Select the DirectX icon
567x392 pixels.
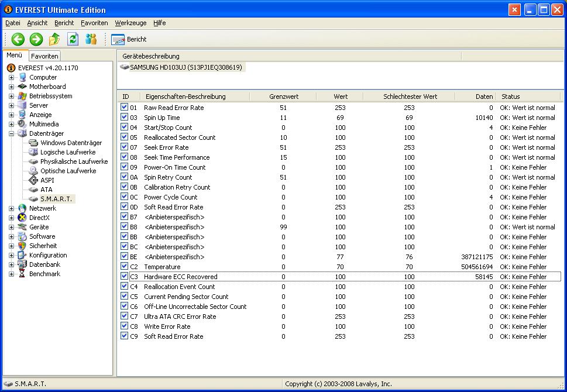[22, 218]
